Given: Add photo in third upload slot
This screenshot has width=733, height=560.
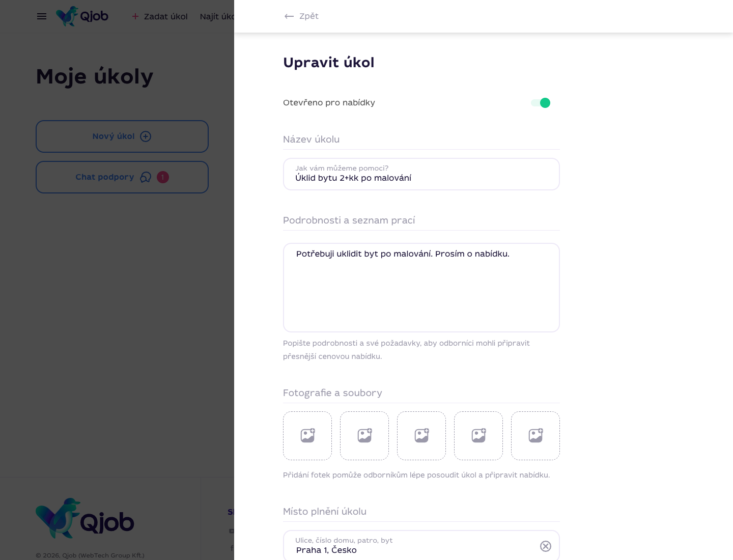Looking at the screenshot, I should [x=421, y=436].
